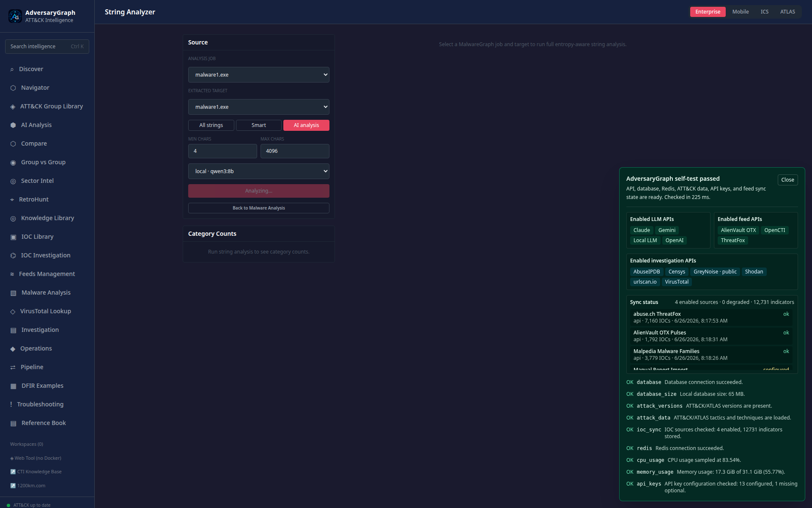Click Back to Malware Analysis button

pyautogui.click(x=259, y=208)
